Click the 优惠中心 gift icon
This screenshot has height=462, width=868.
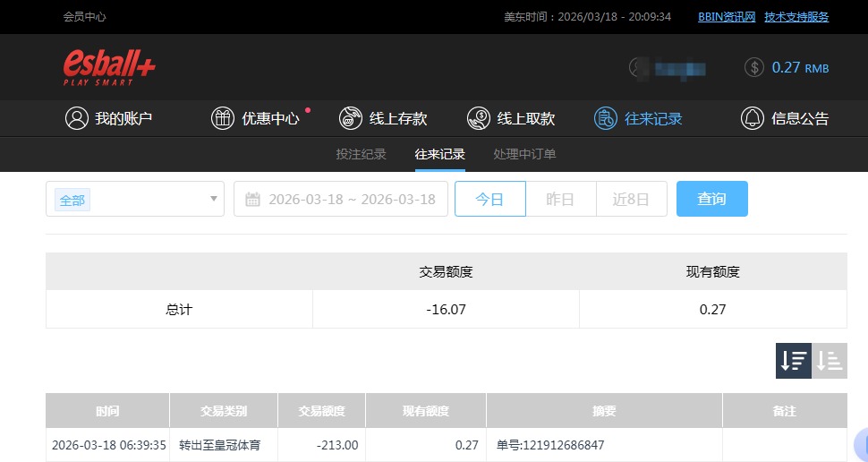click(x=223, y=118)
